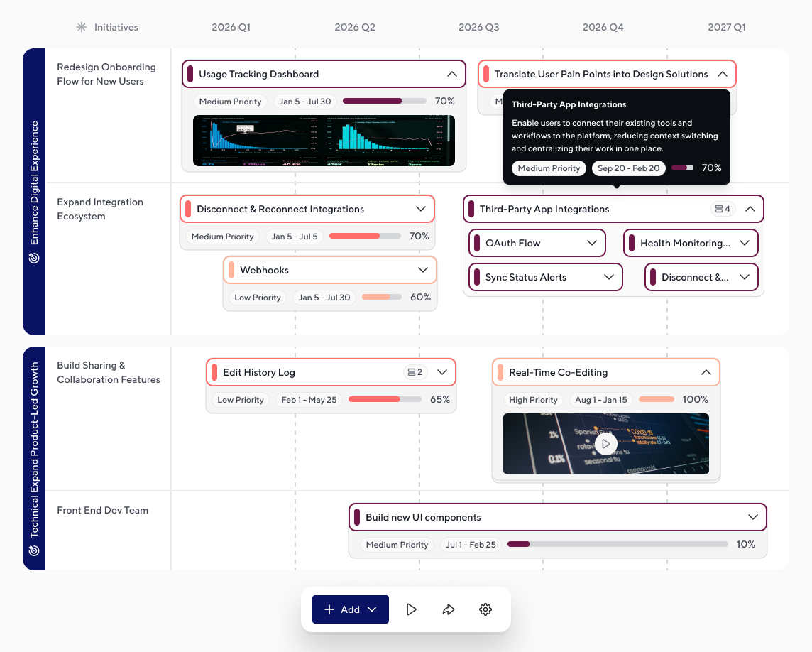Click Build new UI components 10% progress bar
Screen dimensions: 812x652
(618, 544)
